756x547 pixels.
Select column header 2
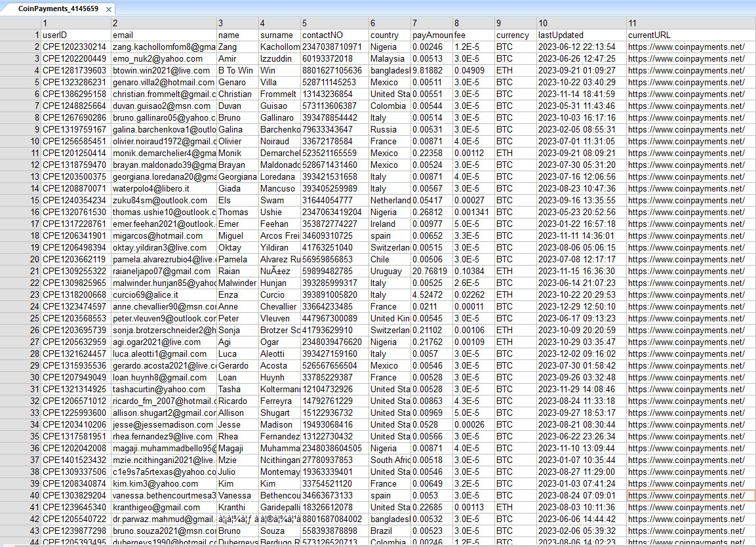click(x=164, y=23)
